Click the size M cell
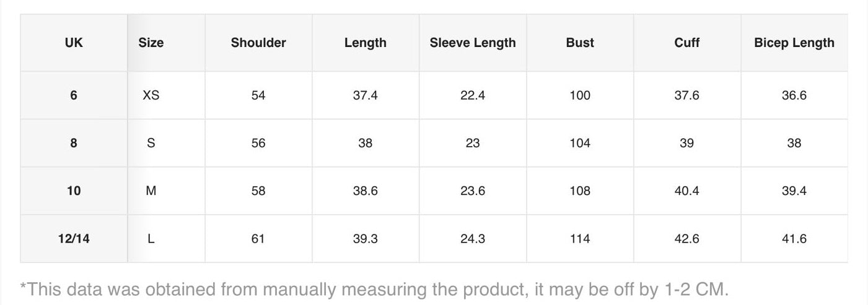868x305 pixels. coord(151,191)
